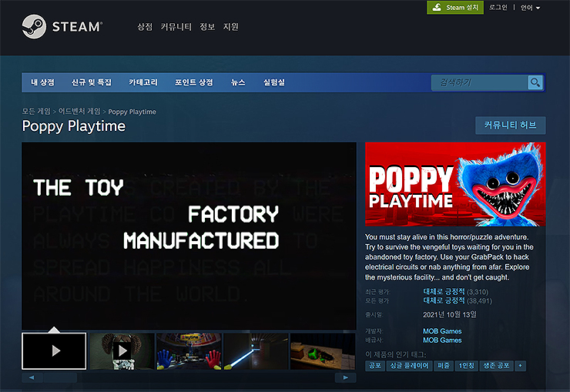The image size is (570, 392).
Task: Click the game description paragraph
Action: tap(449, 257)
